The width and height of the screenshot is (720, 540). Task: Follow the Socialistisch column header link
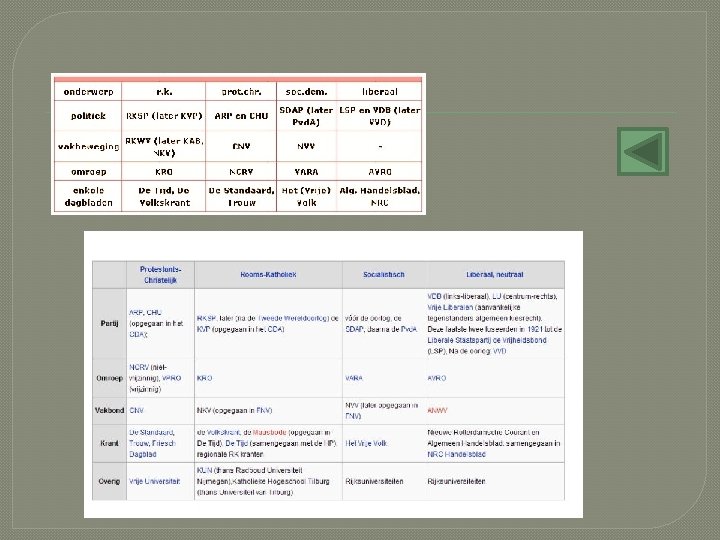point(383,275)
